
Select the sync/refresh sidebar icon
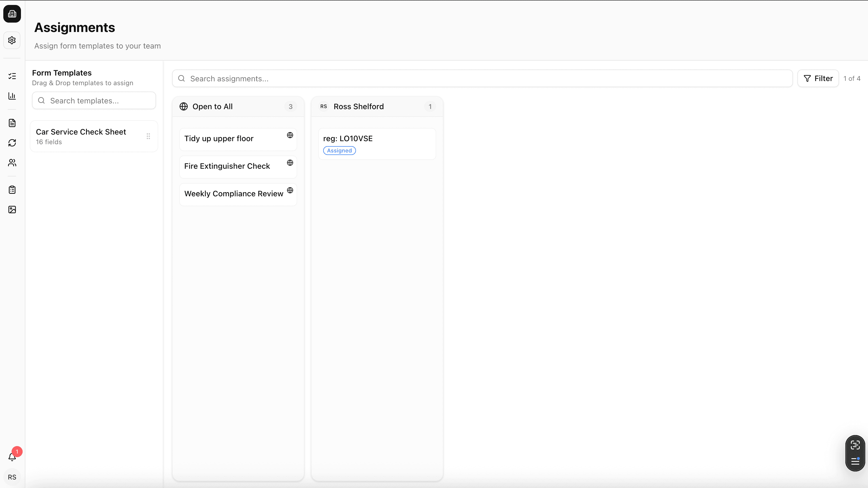(12, 143)
